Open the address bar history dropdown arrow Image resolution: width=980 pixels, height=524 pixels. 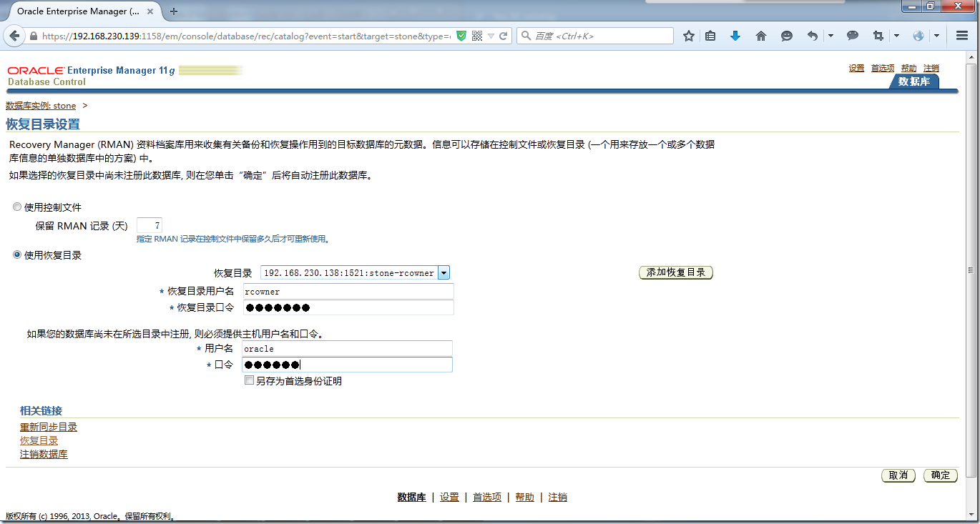pyautogui.click(x=491, y=36)
